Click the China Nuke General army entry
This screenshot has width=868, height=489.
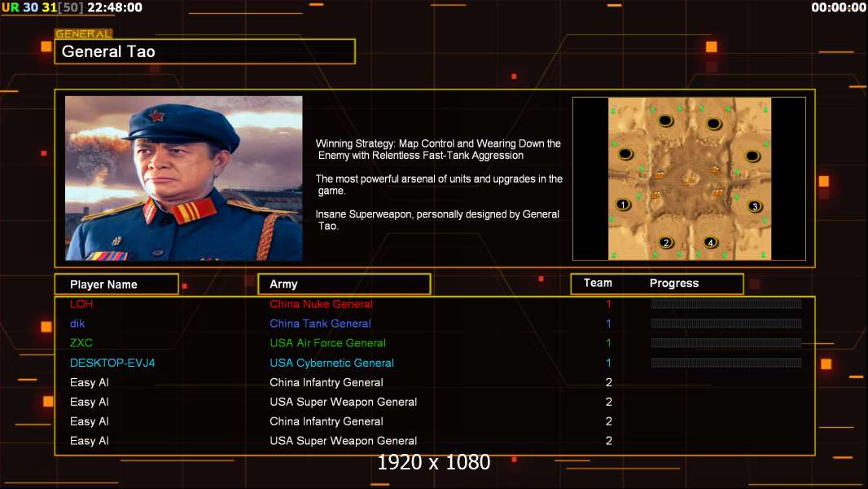tap(321, 304)
